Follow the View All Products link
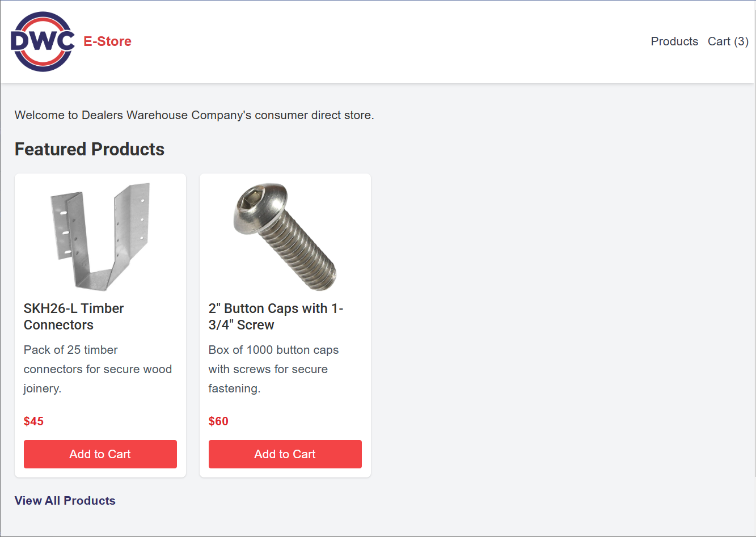 pyautogui.click(x=65, y=501)
